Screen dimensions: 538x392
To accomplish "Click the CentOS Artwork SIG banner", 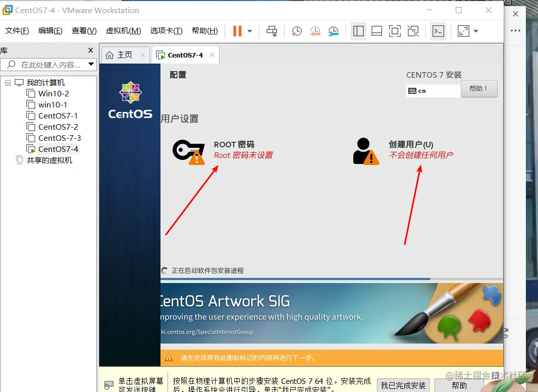I will click(332, 313).
